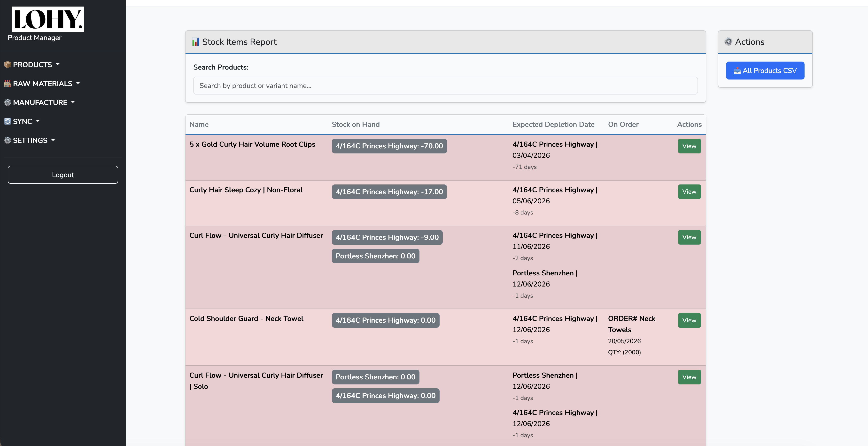Image resolution: width=868 pixels, height=446 pixels.
Task: Click the bar chart icon beside Stock Items Report
Action: coord(195,42)
